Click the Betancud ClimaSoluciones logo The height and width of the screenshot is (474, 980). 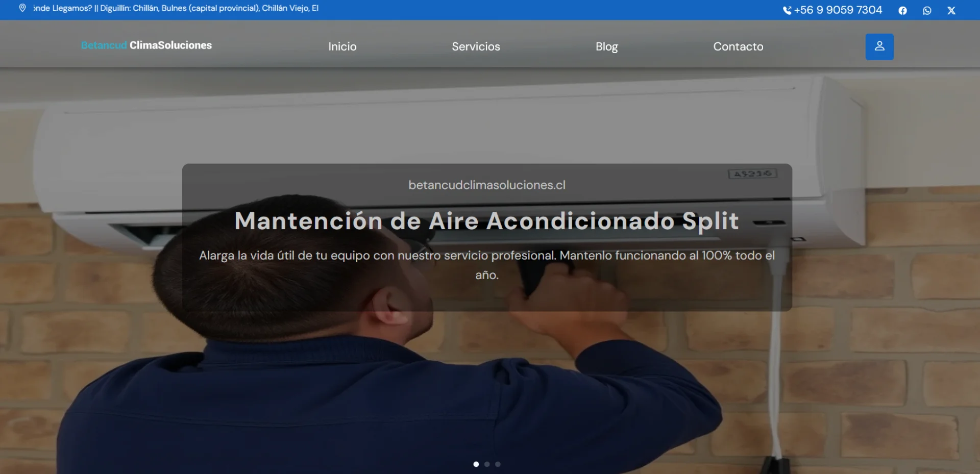click(x=146, y=45)
